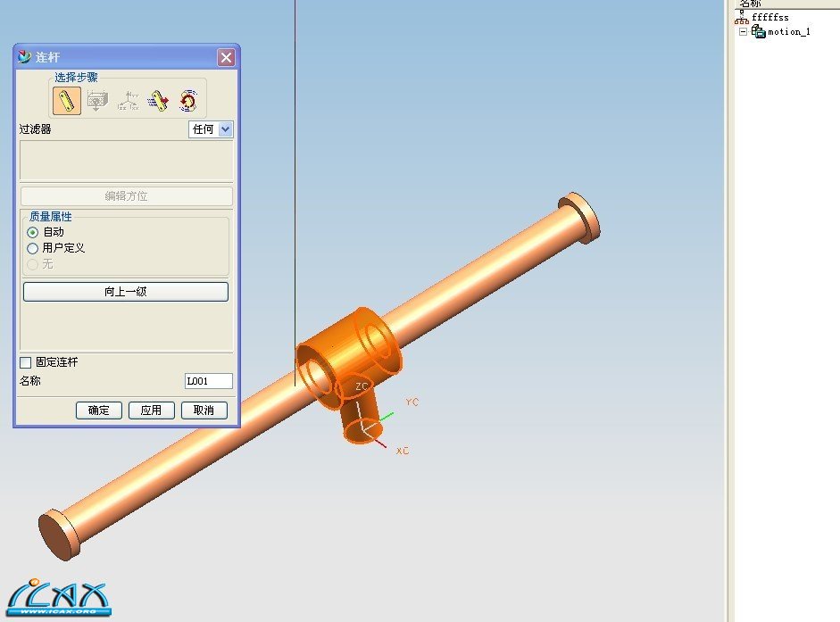The image size is (840, 622).
Task: Click the ZC axis label
Action: tap(362, 386)
